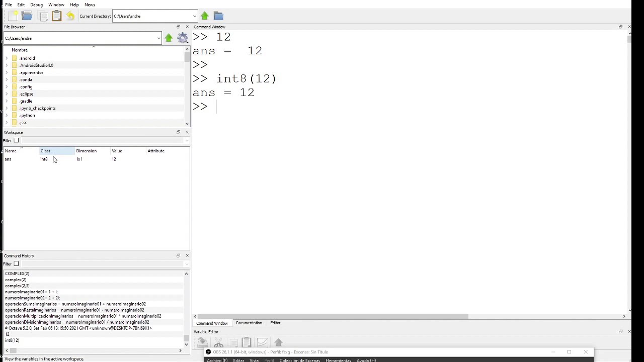Go to parent directory in File Browser
Screen dimensions: 644x362
point(169,38)
